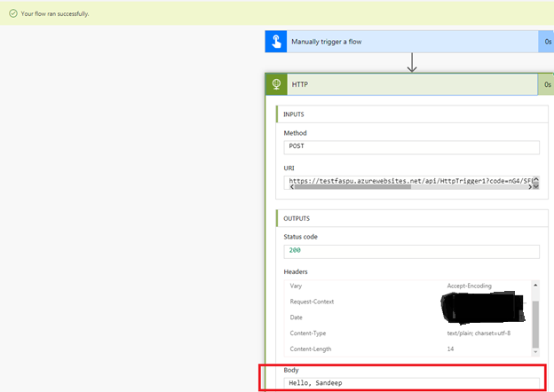
Task: Click the Method field showing POST
Action: coord(411,147)
